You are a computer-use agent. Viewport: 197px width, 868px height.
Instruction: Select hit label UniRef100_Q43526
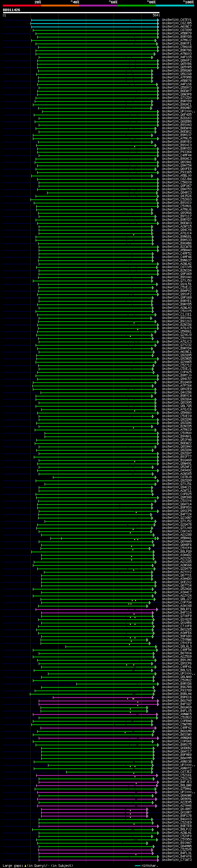click(x=177, y=196)
